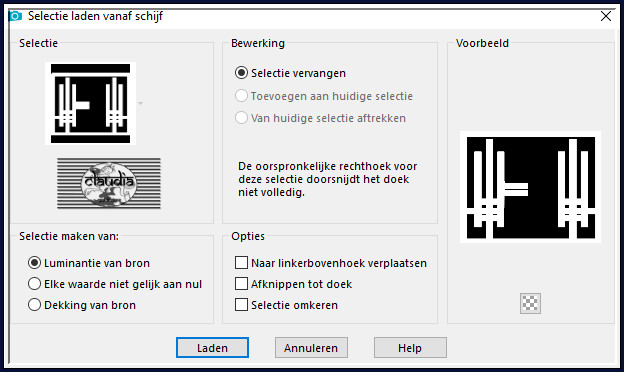
Task: Choose Toevoegen aan huidige selectie option
Action: click(241, 96)
